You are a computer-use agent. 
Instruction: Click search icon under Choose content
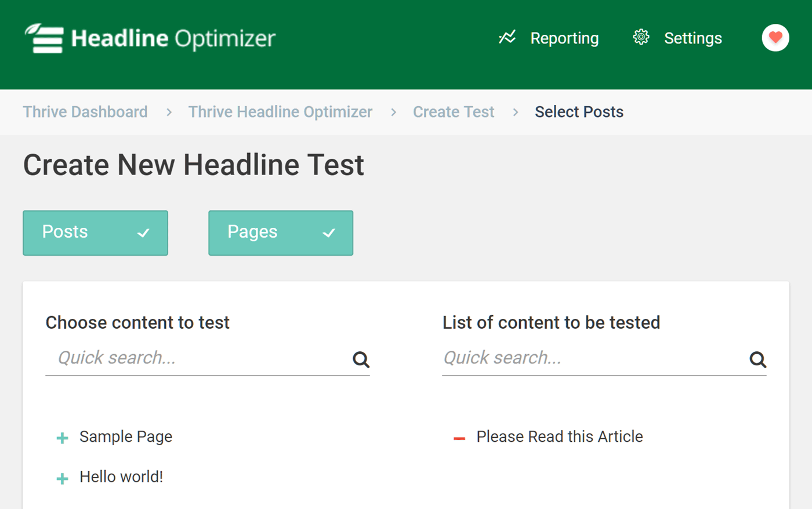pyautogui.click(x=361, y=359)
